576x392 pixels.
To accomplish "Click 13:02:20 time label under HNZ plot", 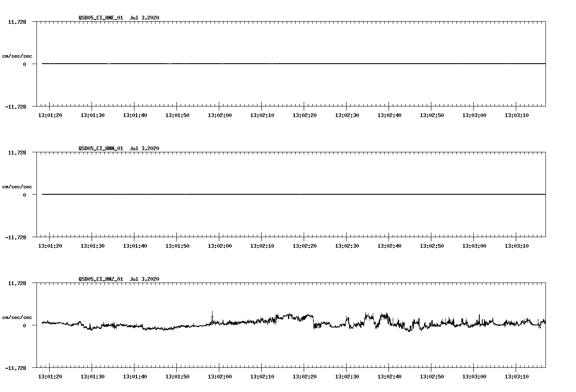I will 305,377.
